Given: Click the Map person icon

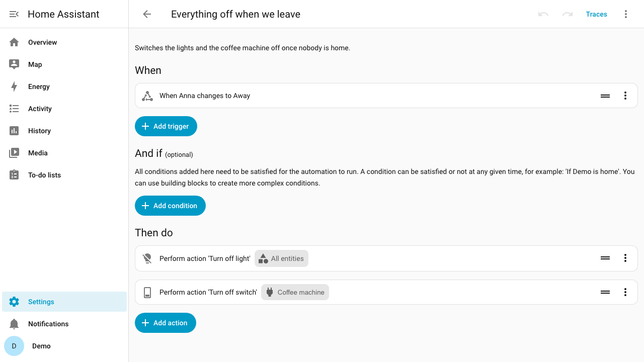Looking at the screenshot, I should (14, 64).
